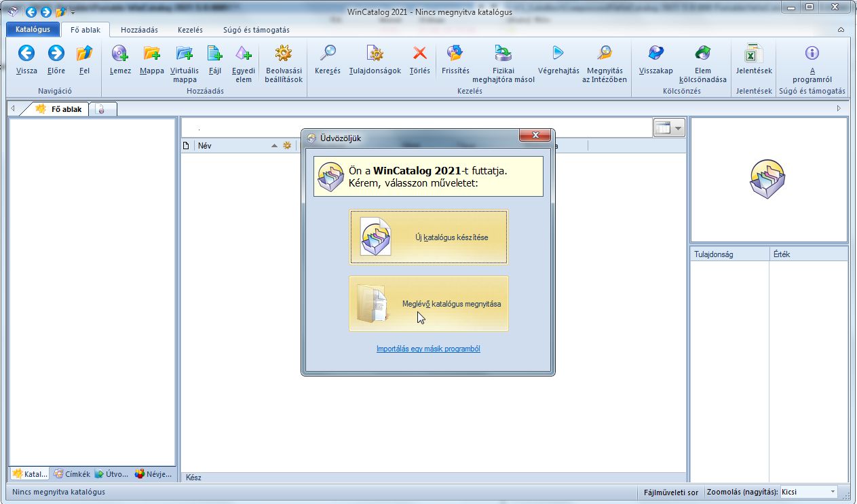This screenshot has height=504, width=857.
Task: Click the Keresés magnifier icon
Action: click(x=328, y=54)
